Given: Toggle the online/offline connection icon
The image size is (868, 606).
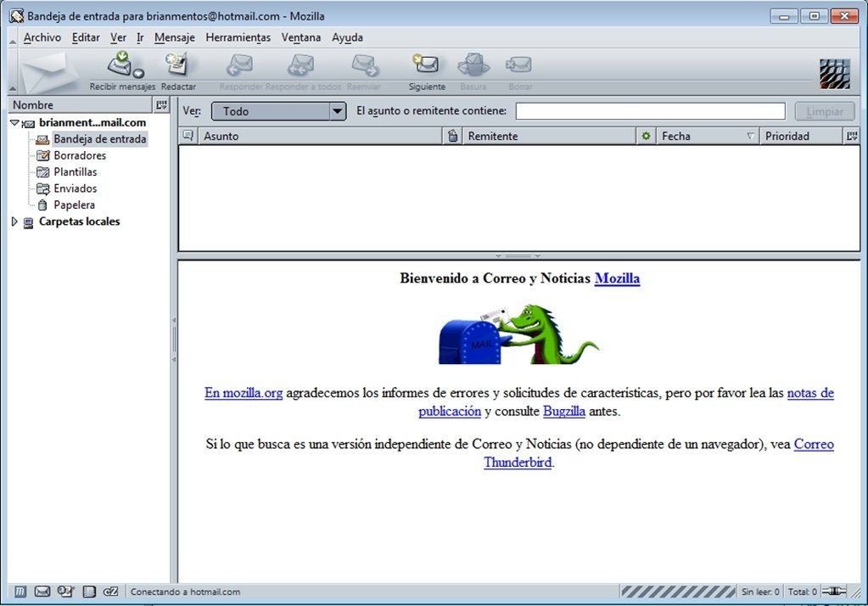Looking at the screenshot, I should click(x=835, y=591).
